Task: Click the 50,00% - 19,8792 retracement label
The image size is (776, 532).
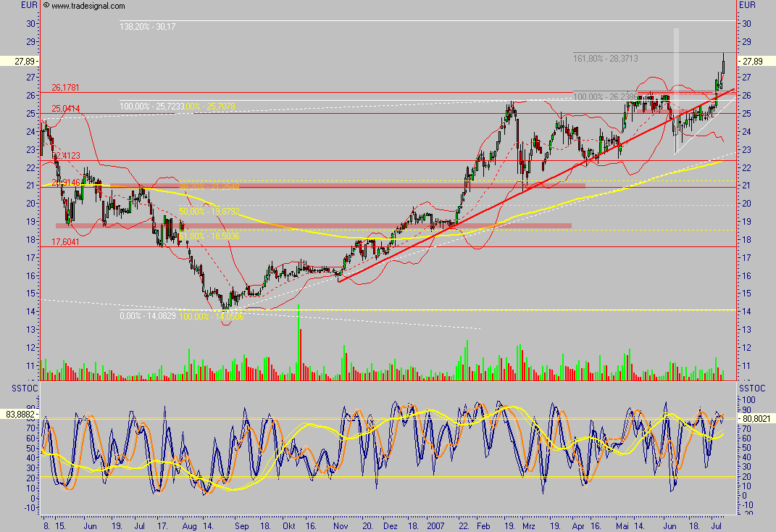Action: [x=209, y=212]
